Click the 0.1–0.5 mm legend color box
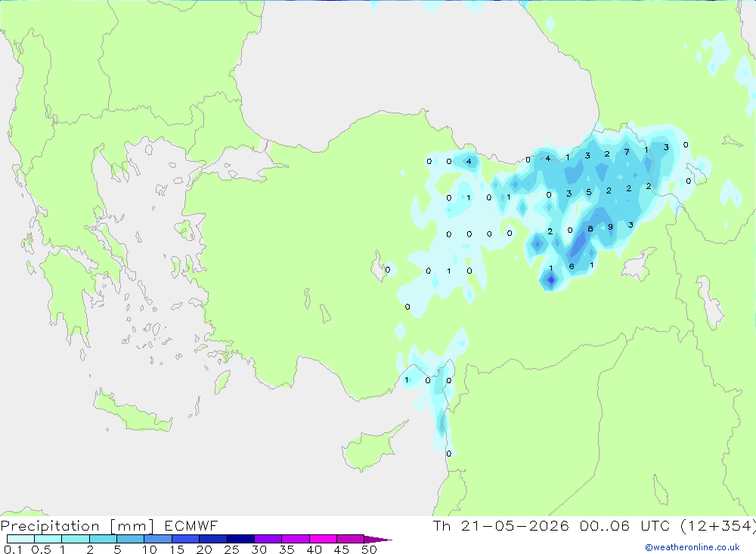 click(x=20, y=539)
